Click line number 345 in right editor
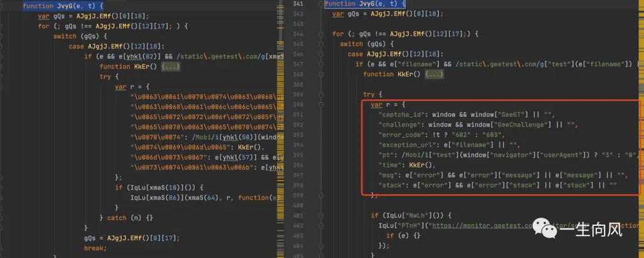Screen dimensions: 644x258 click(297, 44)
